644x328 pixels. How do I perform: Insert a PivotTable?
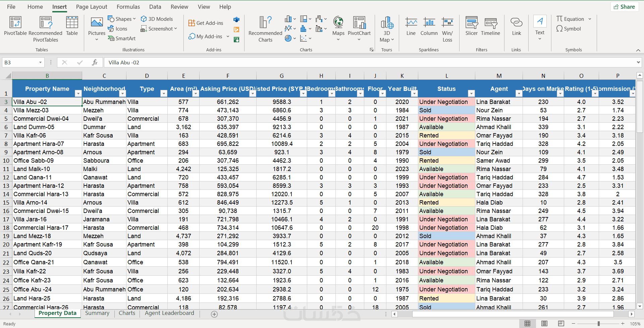(x=15, y=26)
